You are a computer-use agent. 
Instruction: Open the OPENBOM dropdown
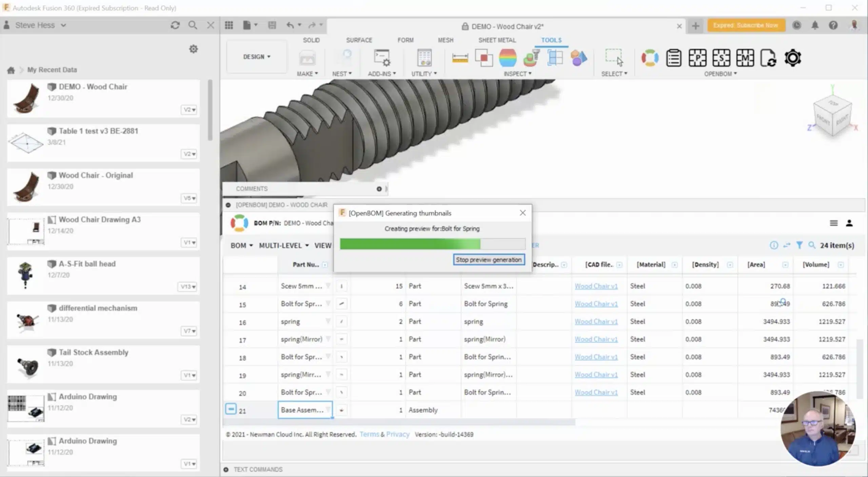[x=721, y=74]
